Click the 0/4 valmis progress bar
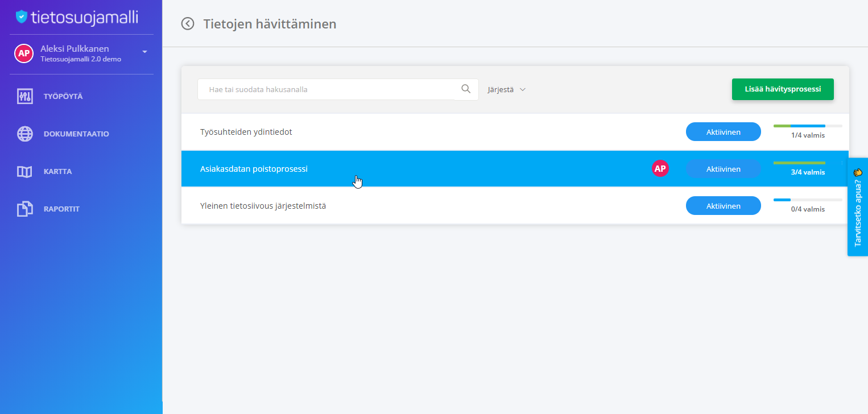This screenshot has height=414, width=868. click(808, 200)
